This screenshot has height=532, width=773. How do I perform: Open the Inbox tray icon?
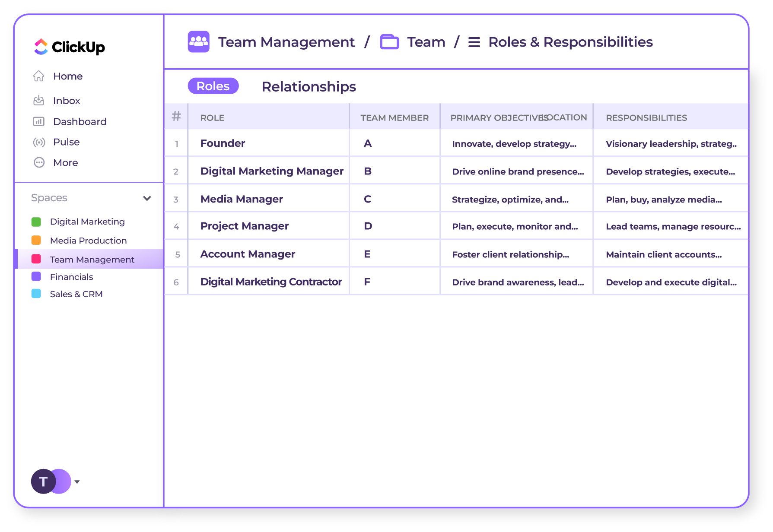tap(39, 101)
